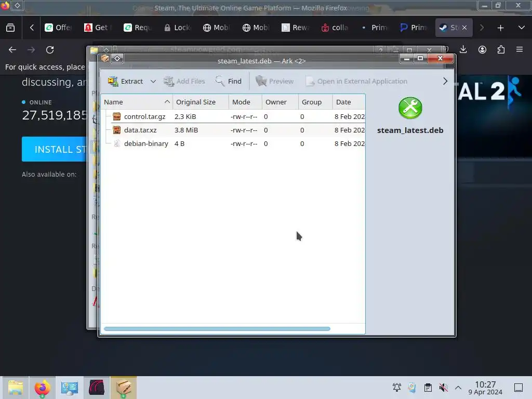
Task: Click the Group column header
Action: (315, 102)
